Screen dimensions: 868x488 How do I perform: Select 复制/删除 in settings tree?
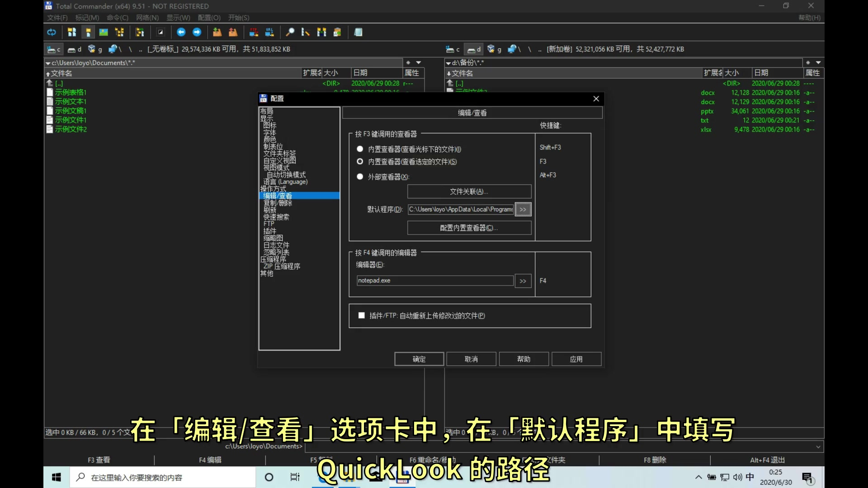pos(278,203)
